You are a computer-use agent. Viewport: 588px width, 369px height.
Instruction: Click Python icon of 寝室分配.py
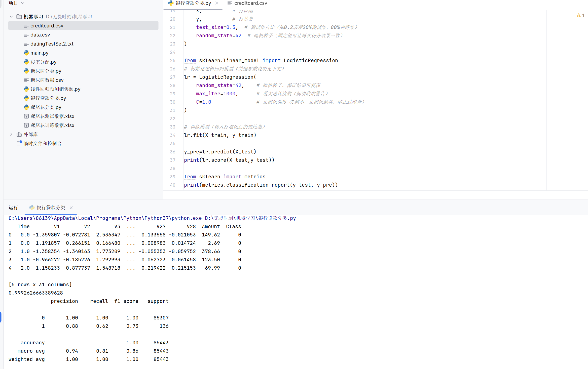tap(26, 62)
